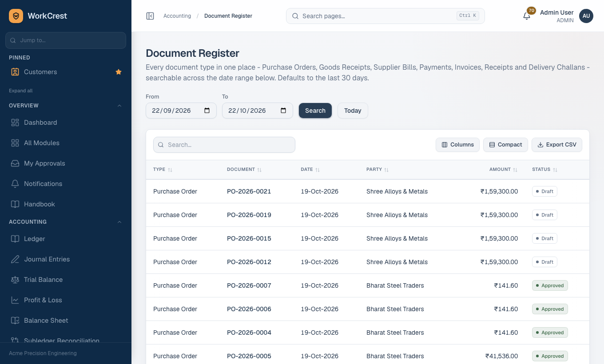Screen dimensions: 604x364
Task: Click Expand all in sidebar
Action: 21,91
